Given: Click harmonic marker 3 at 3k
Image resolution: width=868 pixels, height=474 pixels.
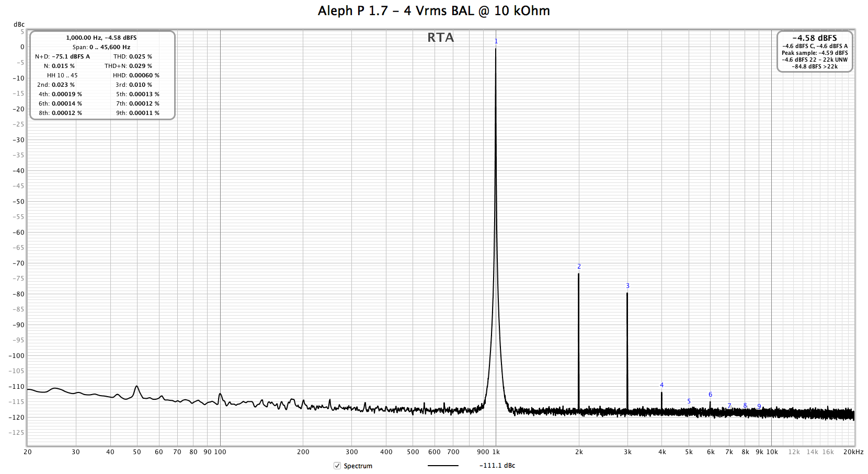Looking at the screenshot, I should tap(627, 286).
